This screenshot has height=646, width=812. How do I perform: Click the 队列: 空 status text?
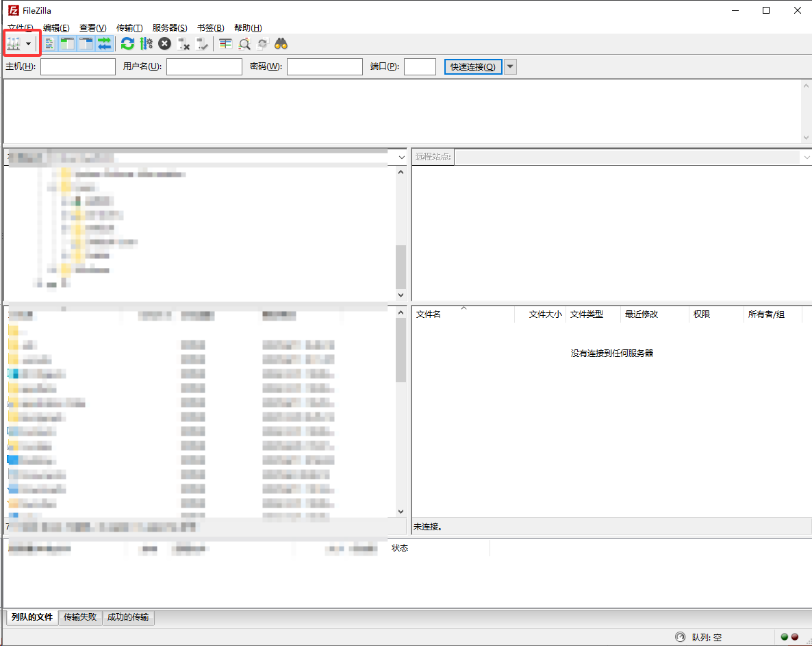pos(707,638)
